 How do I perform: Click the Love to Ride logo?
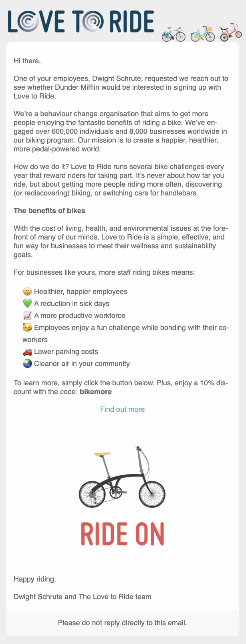pyautogui.click(x=81, y=22)
